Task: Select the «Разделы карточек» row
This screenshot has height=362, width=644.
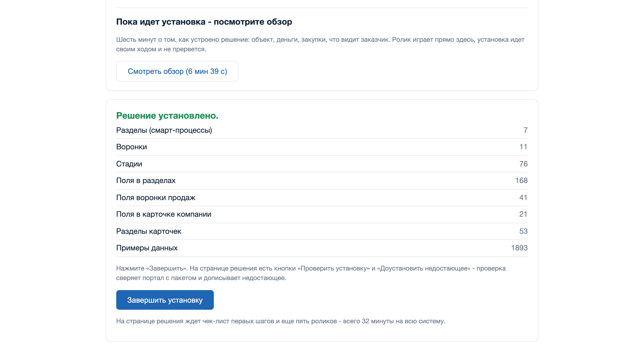Action: tap(322, 231)
